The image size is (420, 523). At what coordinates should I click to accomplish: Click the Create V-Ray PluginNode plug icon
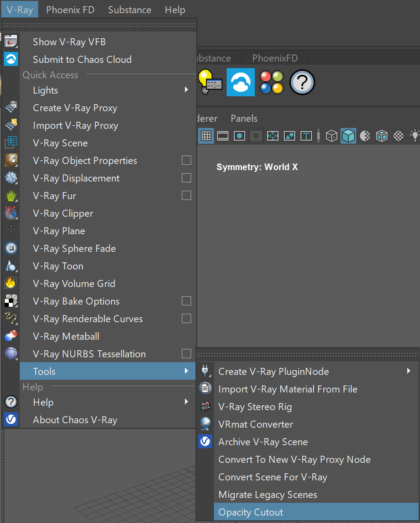tap(205, 371)
